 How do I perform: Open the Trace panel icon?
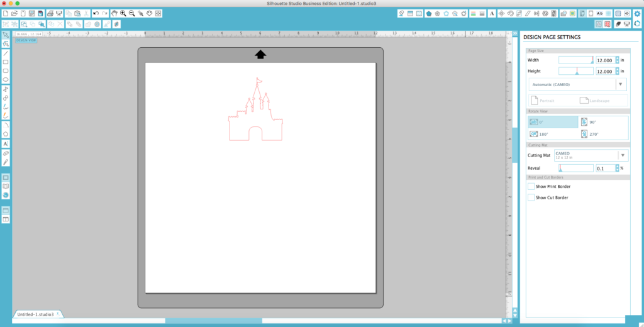(572, 14)
